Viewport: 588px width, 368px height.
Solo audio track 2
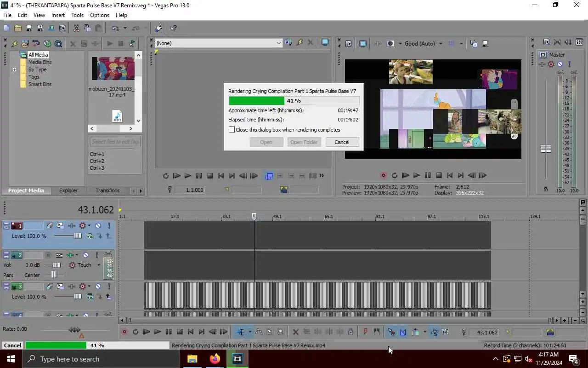(x=96, y=255)
